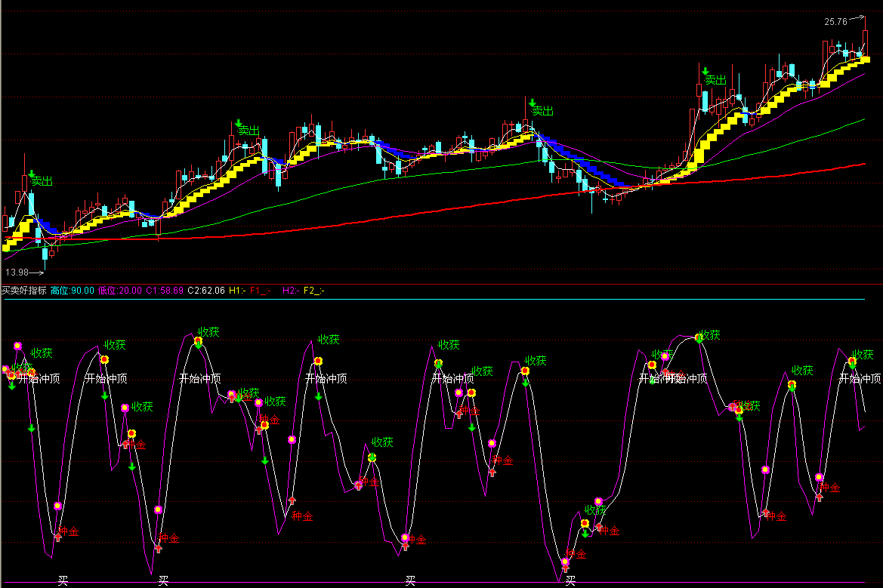The width and height of the screenshot is (883, 588).
Task: Click the yellow F2_ output label
Action: pos(313,290)
